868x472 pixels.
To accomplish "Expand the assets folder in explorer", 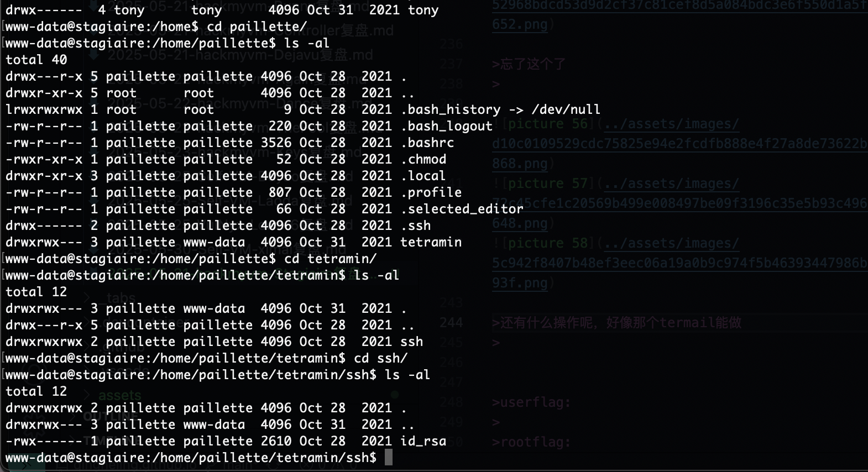I will (x=119, y=396).
